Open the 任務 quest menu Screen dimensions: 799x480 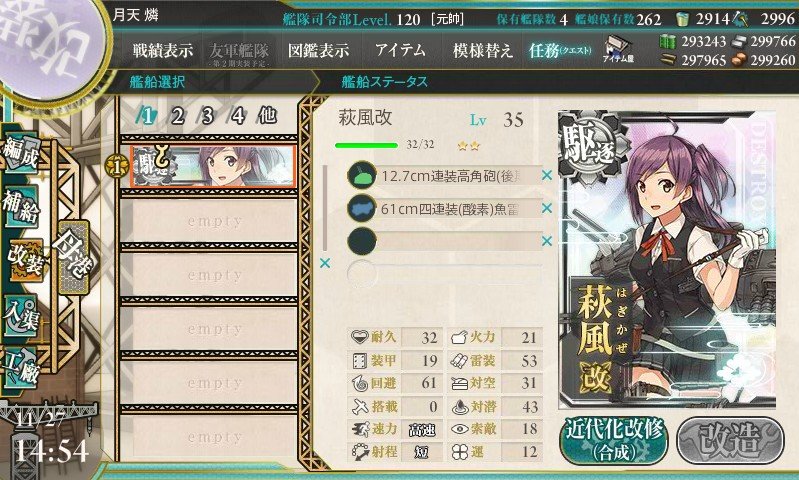point(560,50)
